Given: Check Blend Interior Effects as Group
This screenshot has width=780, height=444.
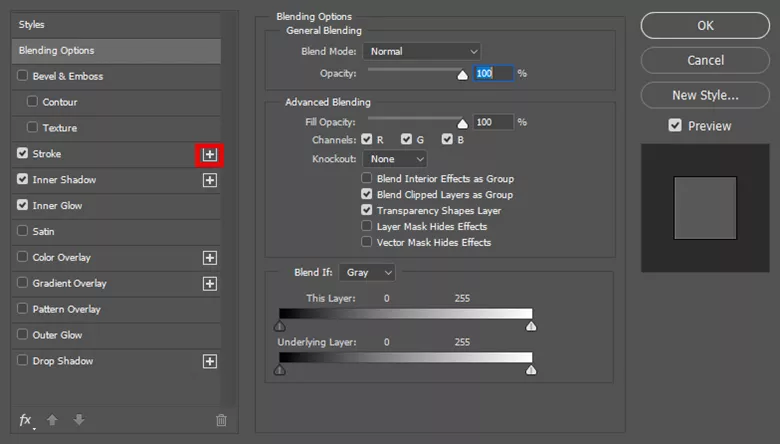Looking at the screenshot, I should click(367, 178).
